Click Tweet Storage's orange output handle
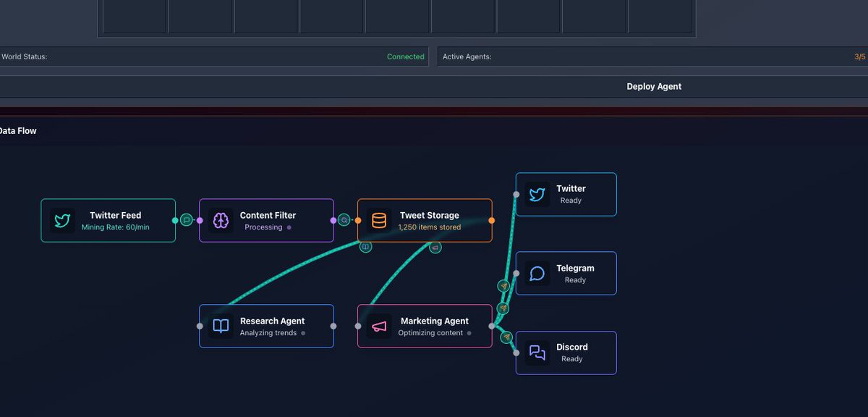The width and height of the screenshot is (868, 417). [492, 220]
